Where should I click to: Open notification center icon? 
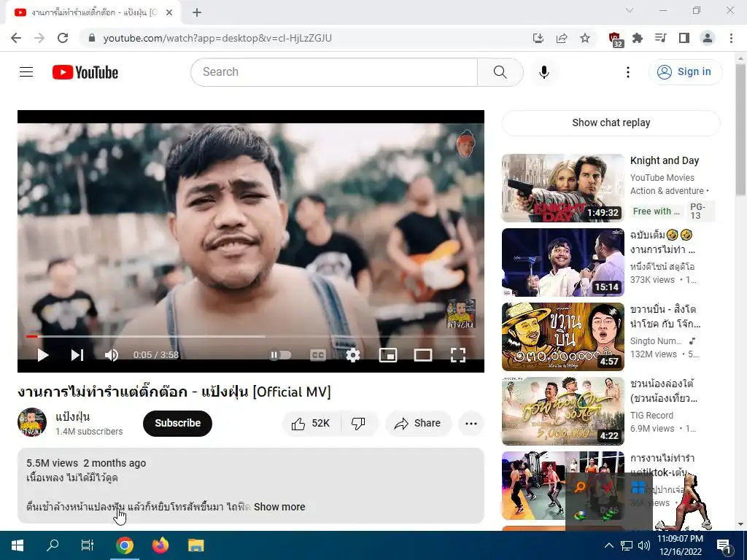724,546
